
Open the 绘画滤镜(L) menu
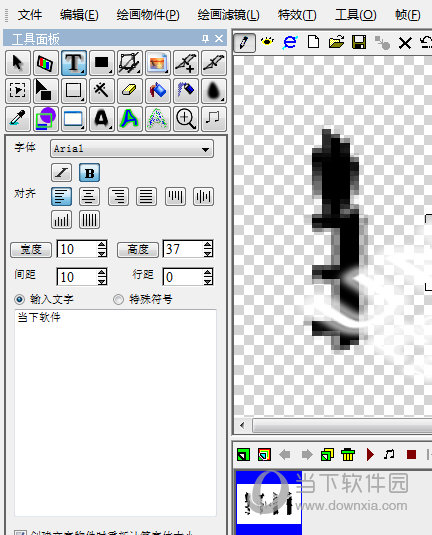(x=228, y=15)
